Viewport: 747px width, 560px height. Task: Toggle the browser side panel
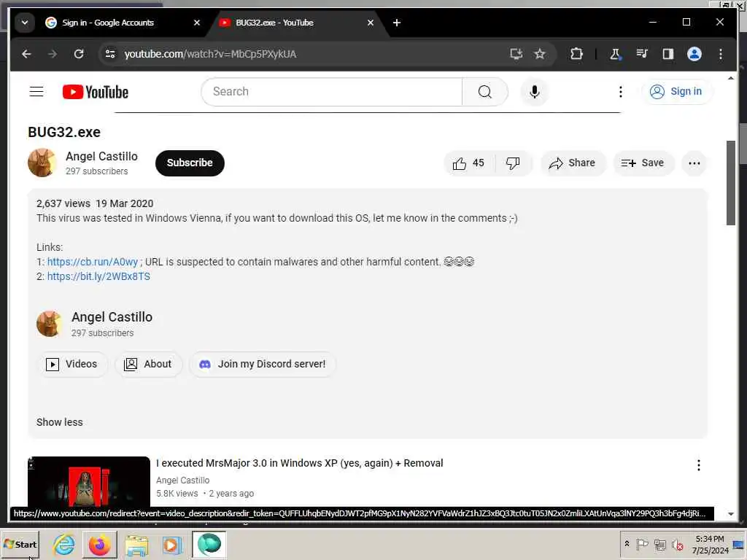tap(668, 54)
